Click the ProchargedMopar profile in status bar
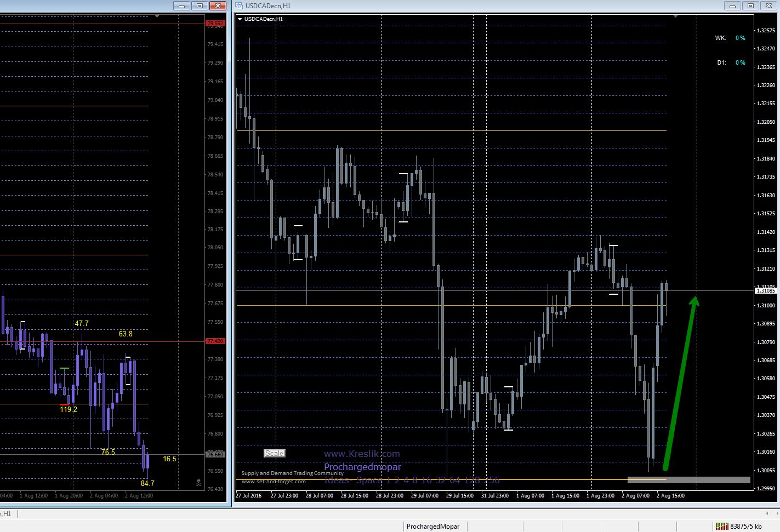 (x=433, y=527)
